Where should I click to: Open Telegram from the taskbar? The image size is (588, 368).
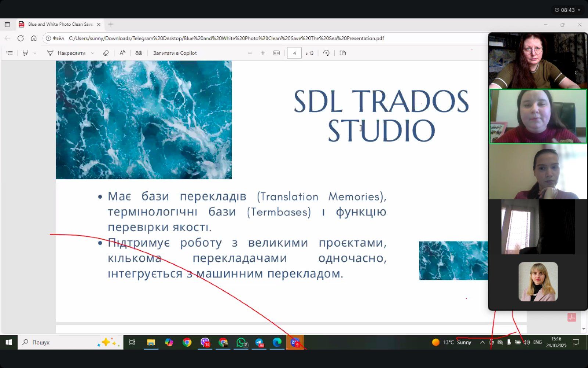point(259,342)
